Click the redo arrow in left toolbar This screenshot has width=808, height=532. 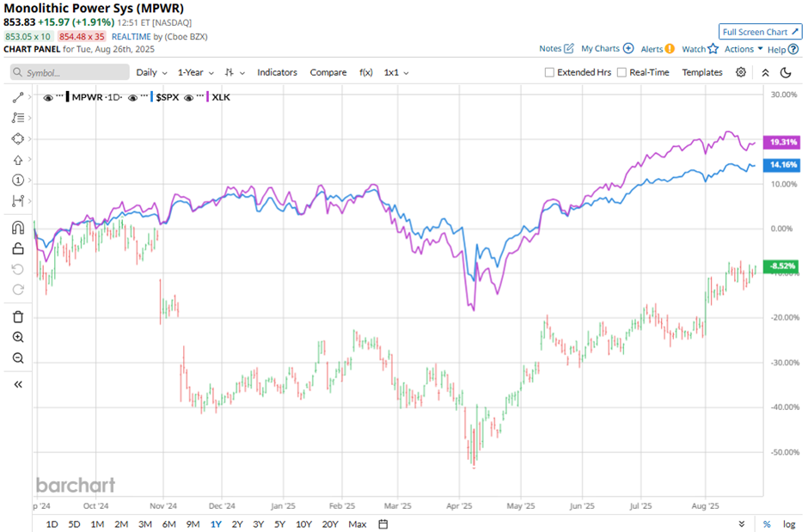pyautogui.click(x=18, y=290)
